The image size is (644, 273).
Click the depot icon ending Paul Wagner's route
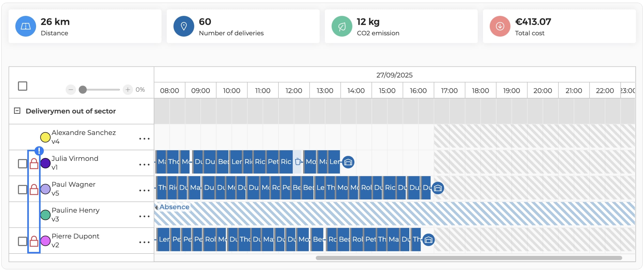coord(438,188)
